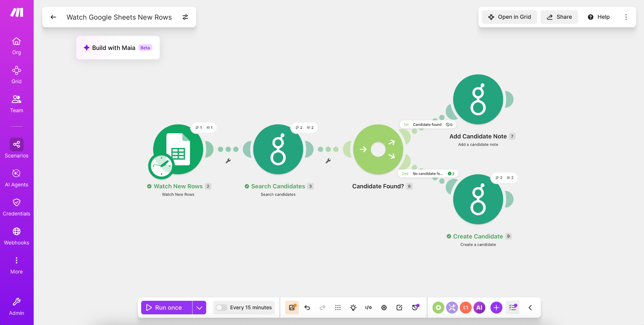This screenshot has height=325, width=644.
Task: Click the Create Candidate module title
Action: click(x=478, y=236)
